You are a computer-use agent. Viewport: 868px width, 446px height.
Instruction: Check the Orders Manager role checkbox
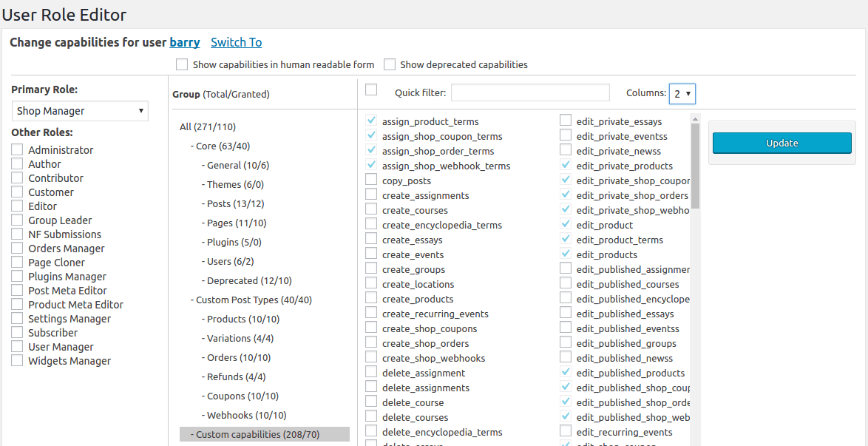tap(16, 248)
